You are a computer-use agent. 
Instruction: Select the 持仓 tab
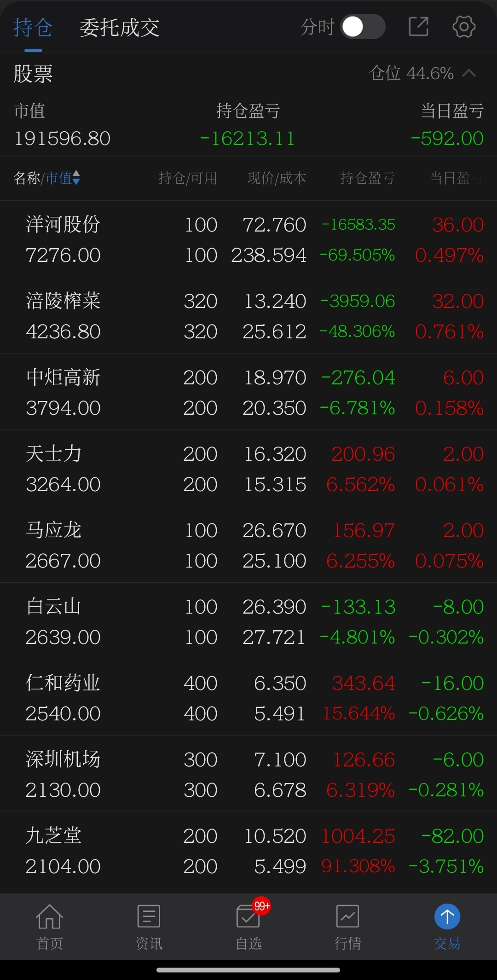pyautogui.click(x=33, y=28)
